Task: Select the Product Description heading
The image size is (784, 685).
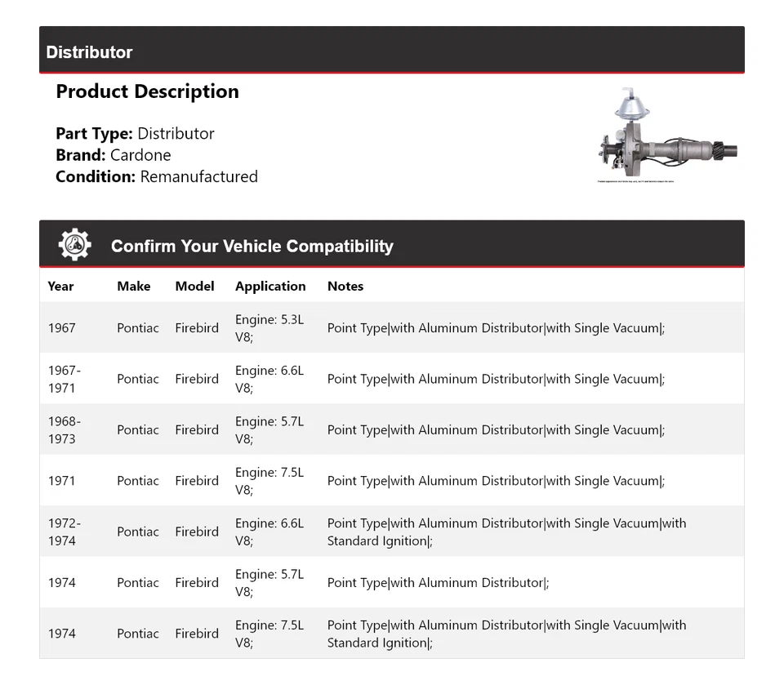Action: click(x=147, y=91)
